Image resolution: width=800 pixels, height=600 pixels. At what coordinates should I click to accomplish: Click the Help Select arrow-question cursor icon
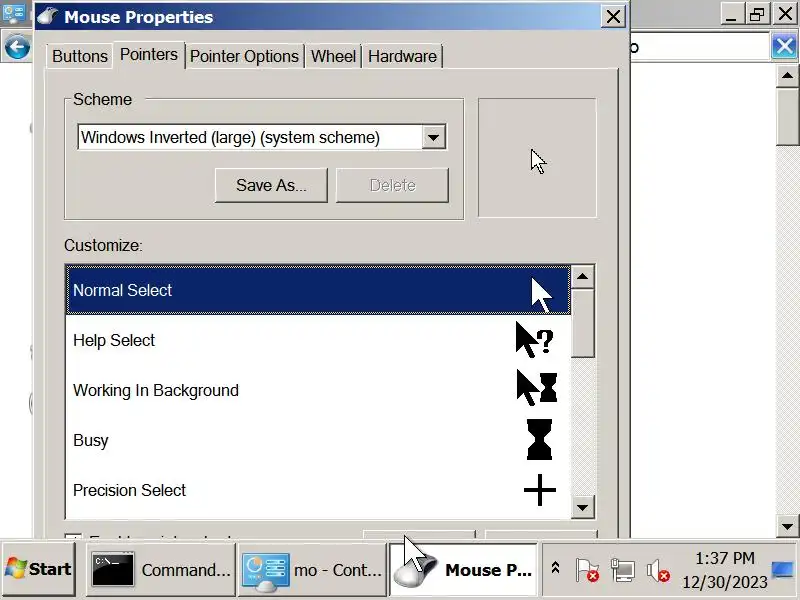[534, 340]
